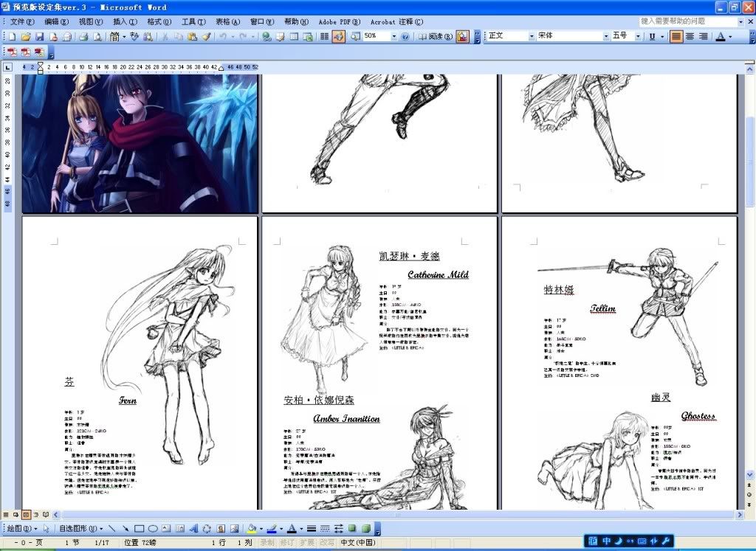Click the Columns layout icon
The width and height of the screenshot is (756, 551).
(325, 37)
